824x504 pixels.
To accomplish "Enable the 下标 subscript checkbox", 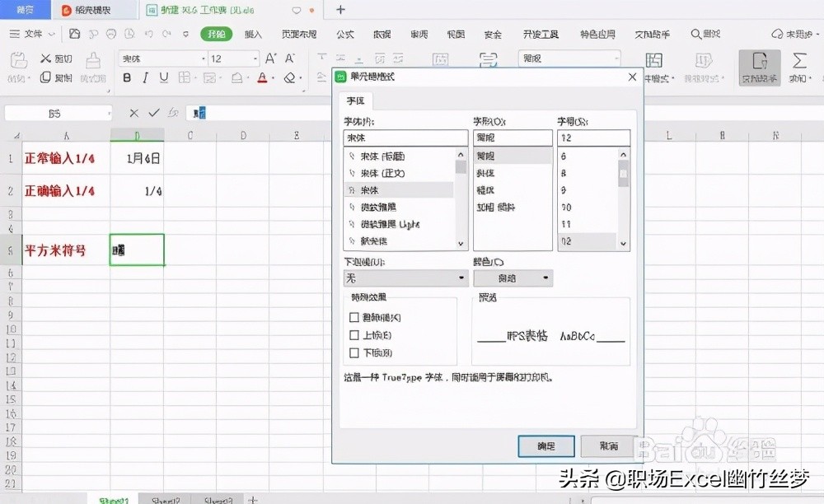I will pyautogui.click(x=353, y=353).
